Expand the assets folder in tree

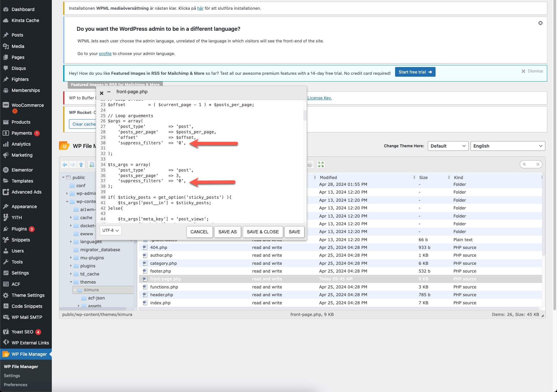(x=79, y=306)
